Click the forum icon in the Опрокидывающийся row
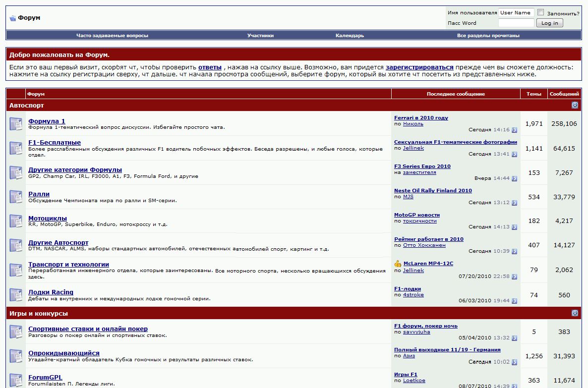 tap(16, 356)
